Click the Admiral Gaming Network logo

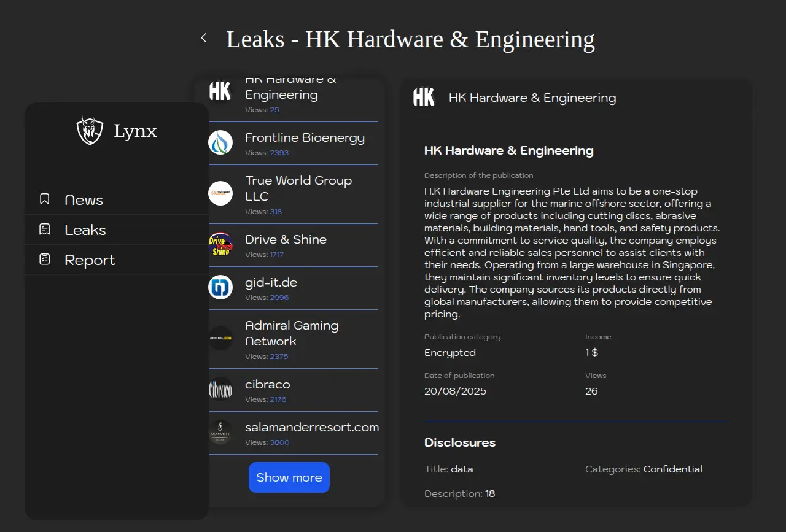(220, 338)
